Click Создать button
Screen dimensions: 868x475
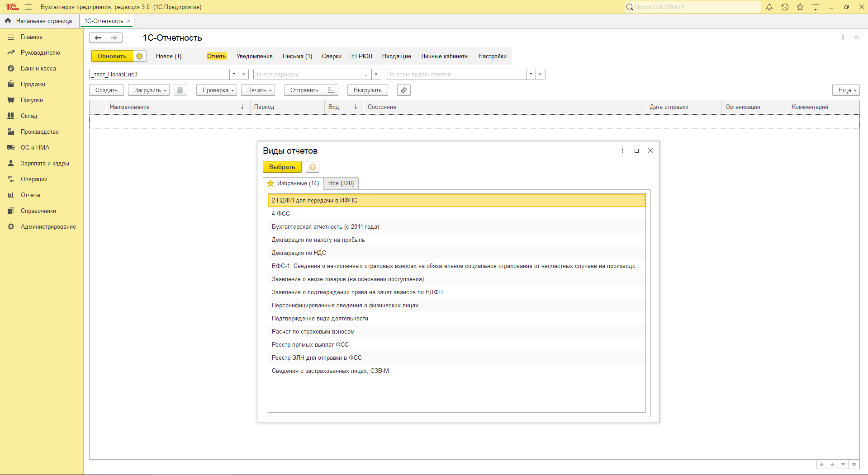click(106, 90)
